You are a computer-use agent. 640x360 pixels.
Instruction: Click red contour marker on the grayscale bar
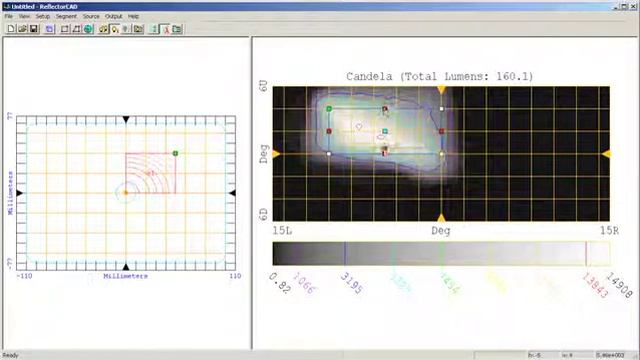pyautogui.click(x=586, y=253)
